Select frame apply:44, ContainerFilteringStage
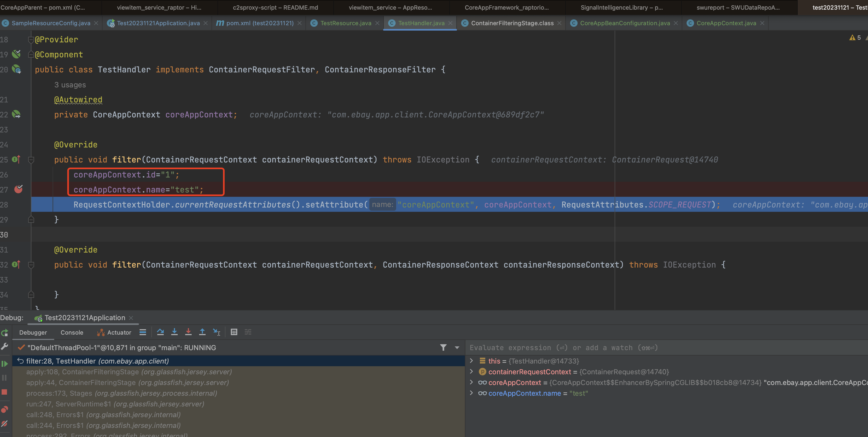 pos(239,383)
